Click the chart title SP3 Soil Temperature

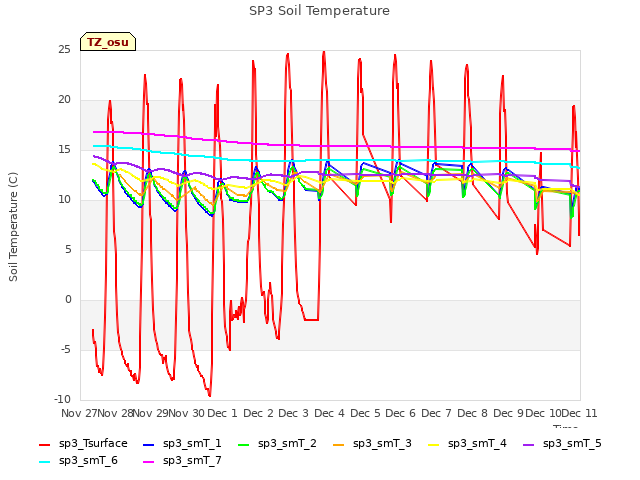click(319, 11)
